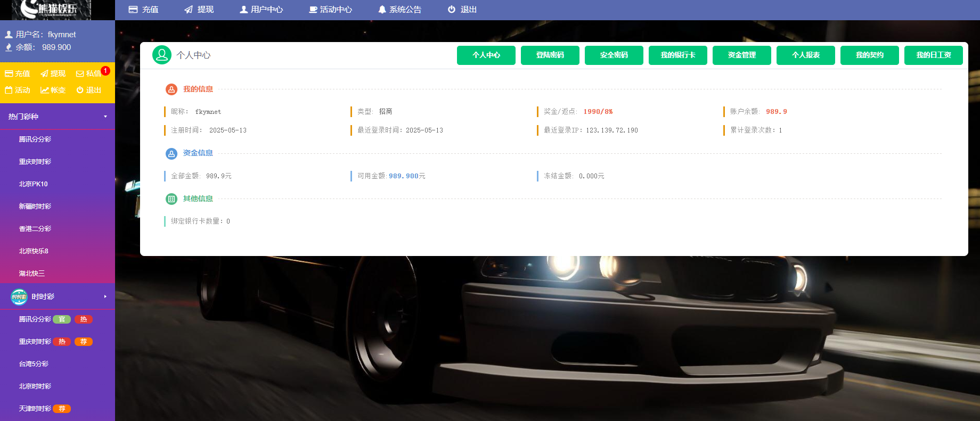The width and height of the screenshot is (980, 421).
Task: Click the account changes chart icon in sidebar
Action: point(45,90)
